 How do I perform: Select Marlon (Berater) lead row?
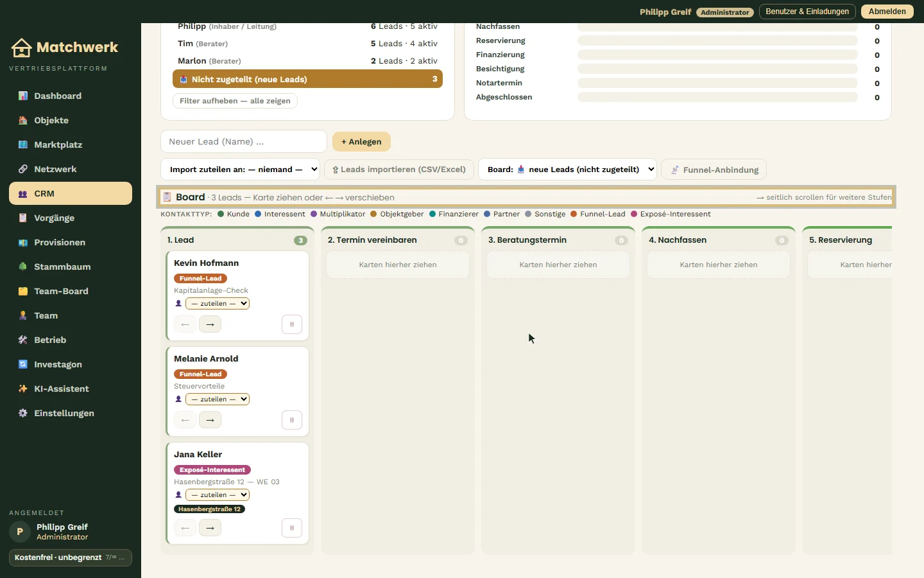(307, 61)
